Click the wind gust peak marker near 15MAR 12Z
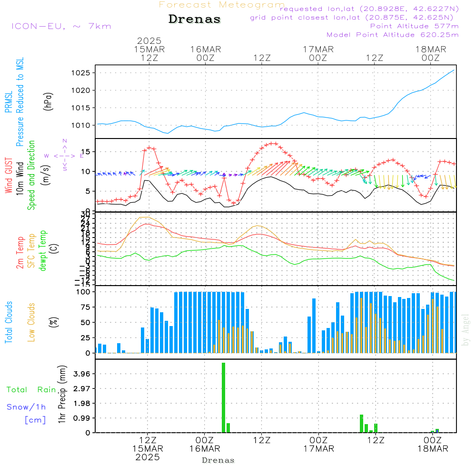 tap(149, 148)
